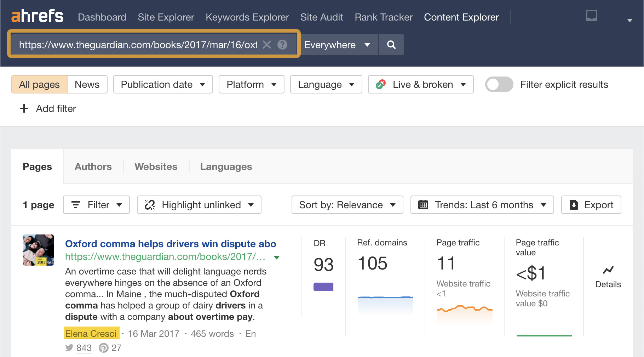This screenshot has width=644, height=357.
Task: Open Details via the trend graph icon
Action: 608,270
